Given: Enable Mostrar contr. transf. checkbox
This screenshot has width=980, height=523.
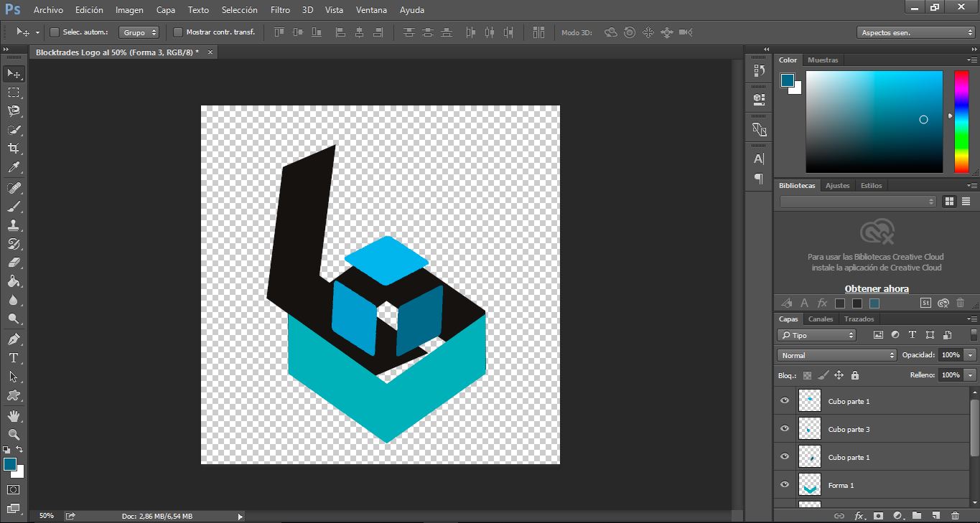Looking at the screenshot, I should point(178,32).
